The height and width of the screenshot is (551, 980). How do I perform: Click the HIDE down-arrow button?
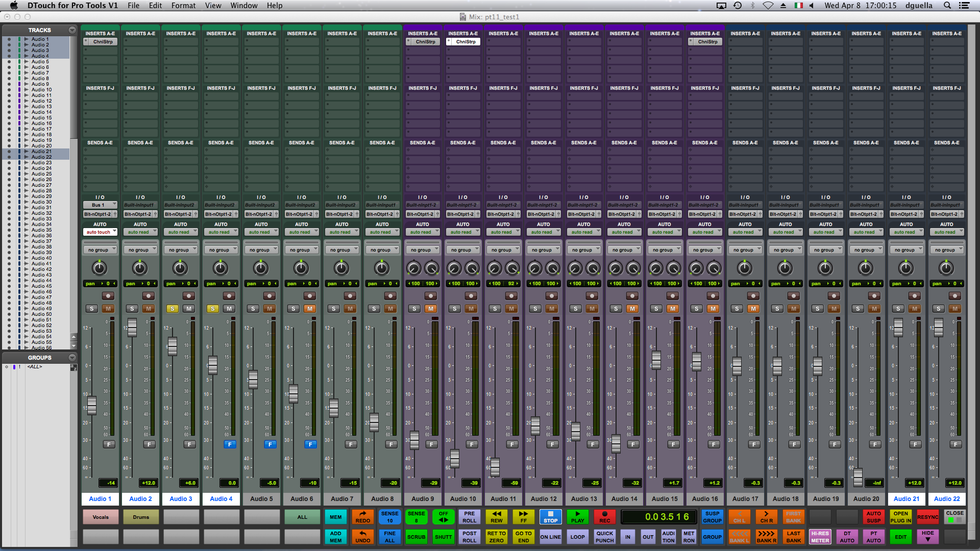[x=928, y=537]
